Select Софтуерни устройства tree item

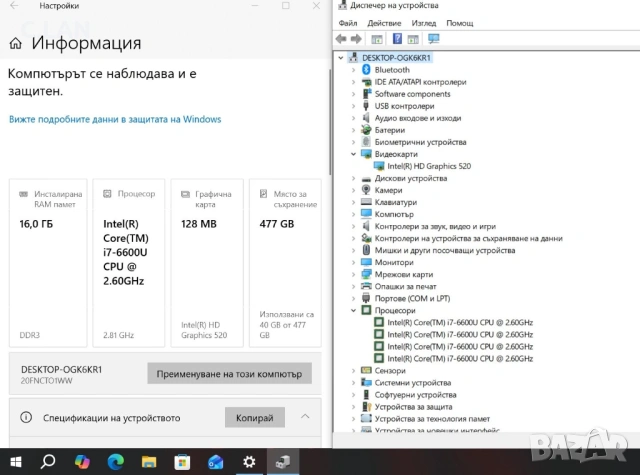(415, 395)
